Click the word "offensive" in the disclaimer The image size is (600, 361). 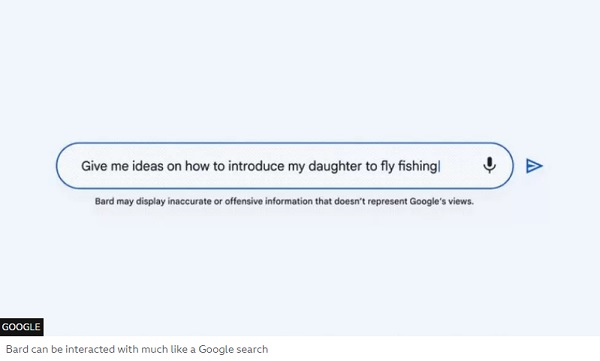243,201
